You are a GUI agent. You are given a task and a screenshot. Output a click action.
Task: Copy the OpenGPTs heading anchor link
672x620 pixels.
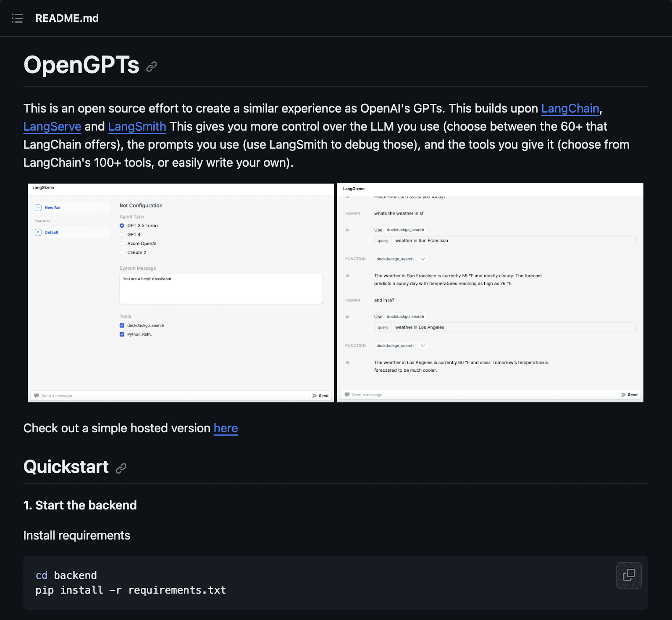[x=152, y=66]
